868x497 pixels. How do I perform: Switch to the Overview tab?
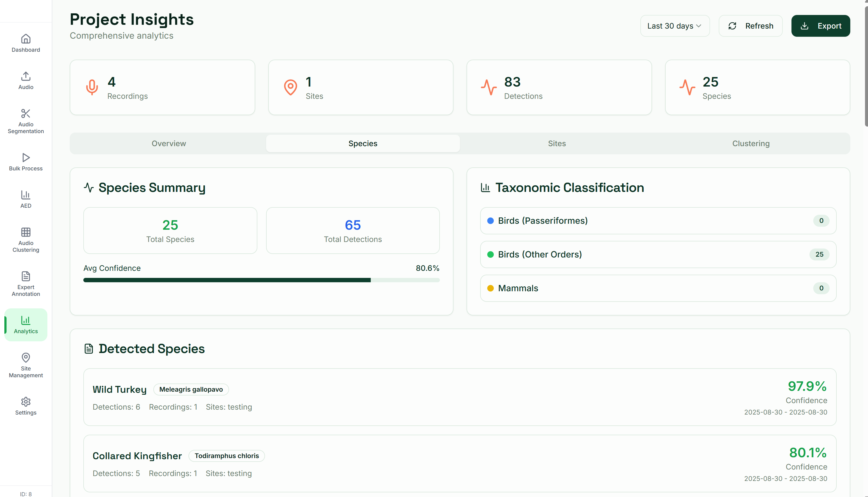169,143
